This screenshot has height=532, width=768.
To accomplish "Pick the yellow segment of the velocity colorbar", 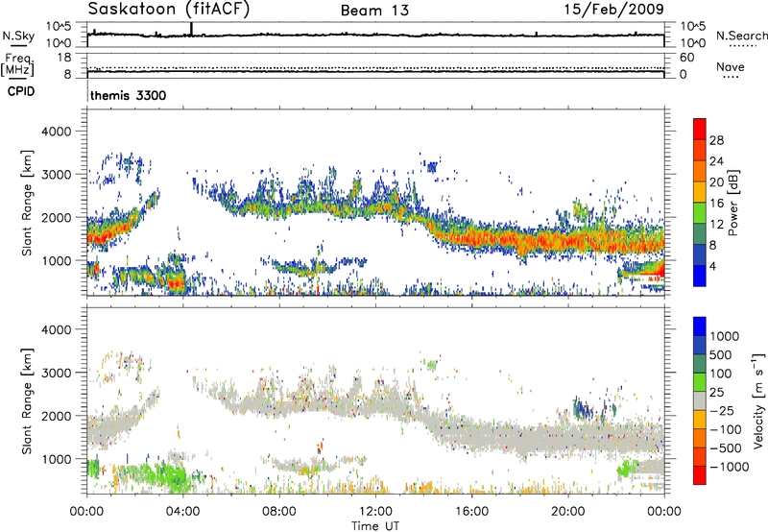I will pyautogui.click(x=700, y=420).
